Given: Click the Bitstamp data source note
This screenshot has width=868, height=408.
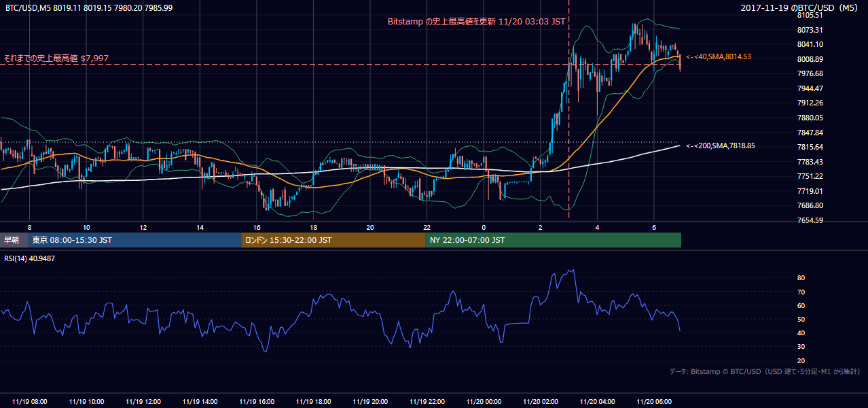Looking at the screenshot, I should pyautogui.click(x=765, y=371).
